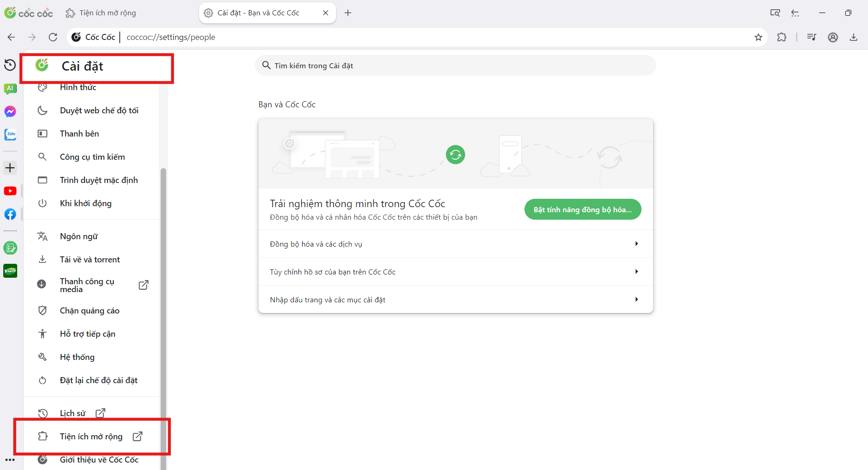
Task: Click the tab arrows icon in the title bar
Action: coord(796,13)
